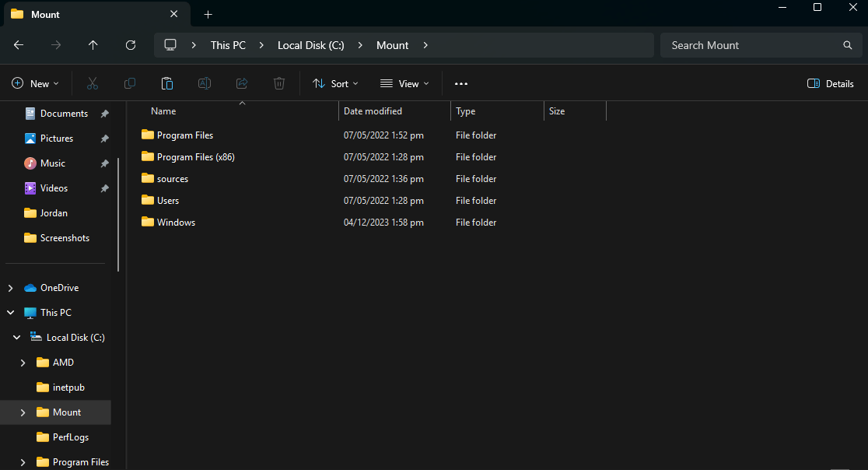Select PerfLogs in the navigation tree

[x=62, y=437]
